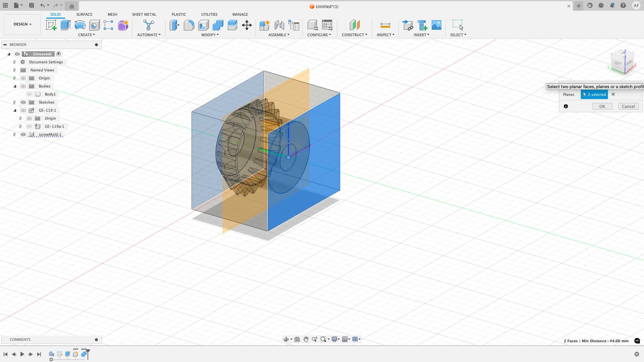Click the 2 selected planes button

coord(594,95)
